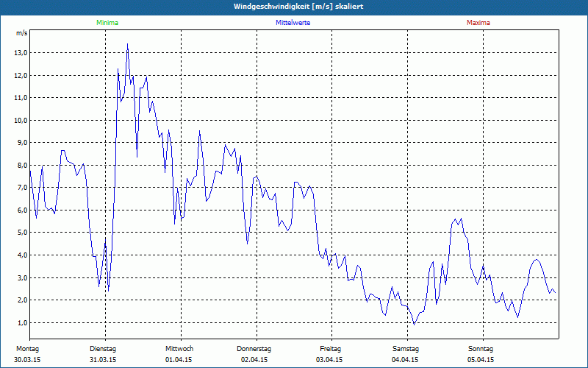
Task: Select the Donnerstag day label
Action: click(x=254, y=349)
